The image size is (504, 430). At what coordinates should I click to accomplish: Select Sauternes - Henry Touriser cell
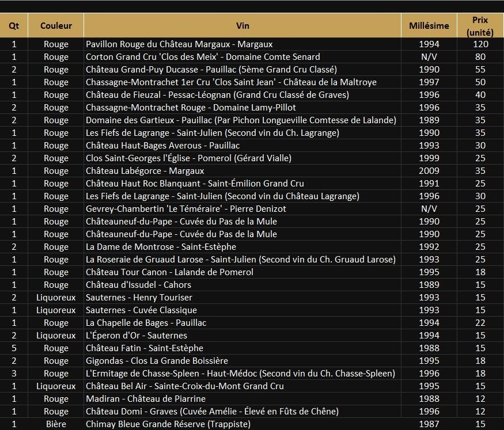tap(242, 298)
